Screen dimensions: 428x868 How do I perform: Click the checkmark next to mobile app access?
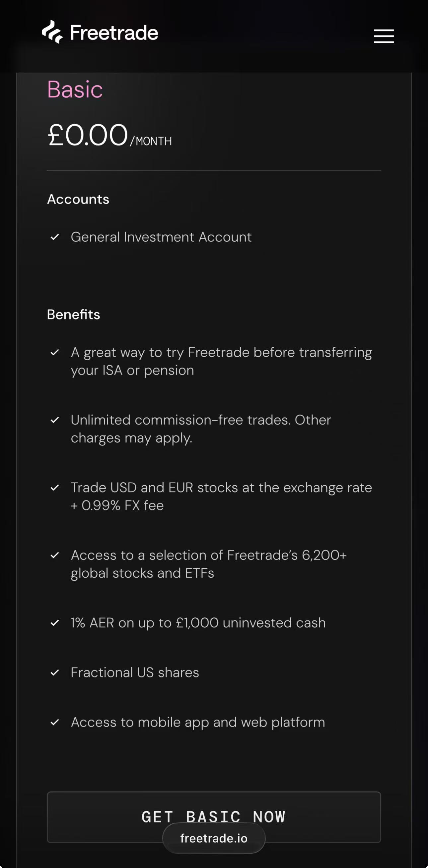tap(55, 722)
